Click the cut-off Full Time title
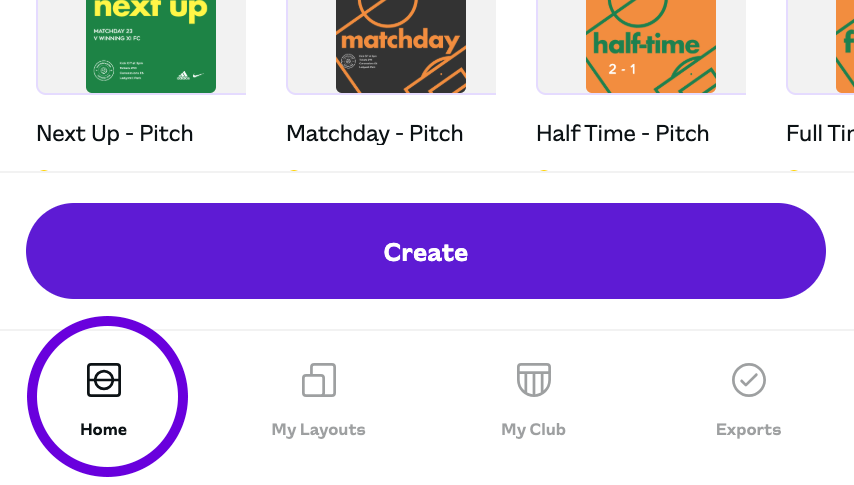This screenshot has width=854, height=485. (820, 134)
